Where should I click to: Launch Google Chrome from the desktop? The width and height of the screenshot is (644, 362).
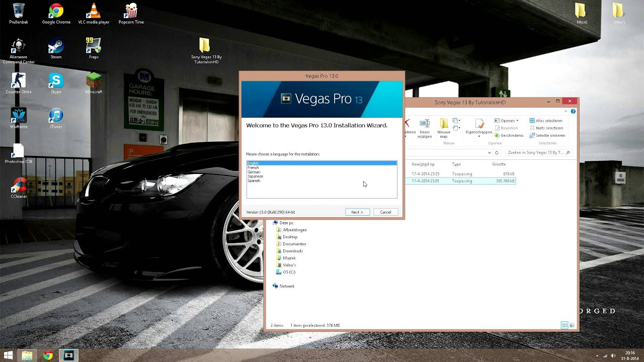[56, 14]
